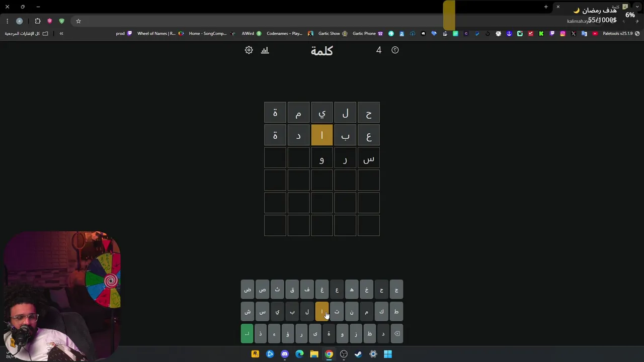Open the help question mark icon

[x=395, y=50]
